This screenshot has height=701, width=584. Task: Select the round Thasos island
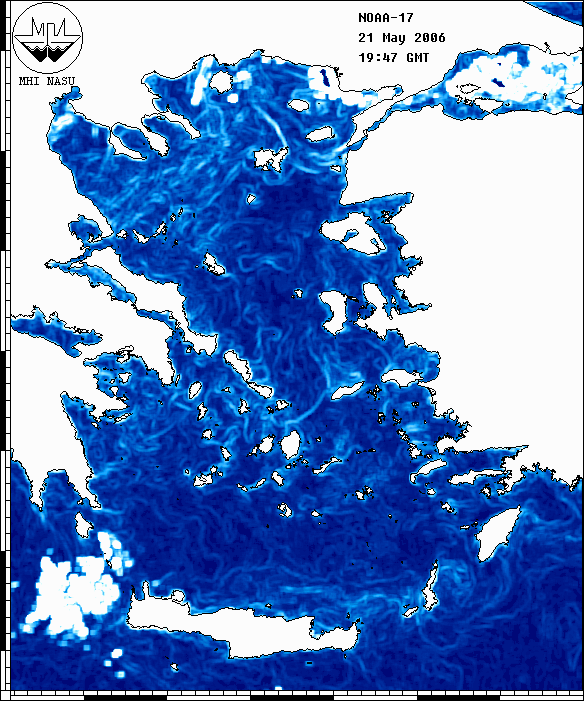coord(221,82)
